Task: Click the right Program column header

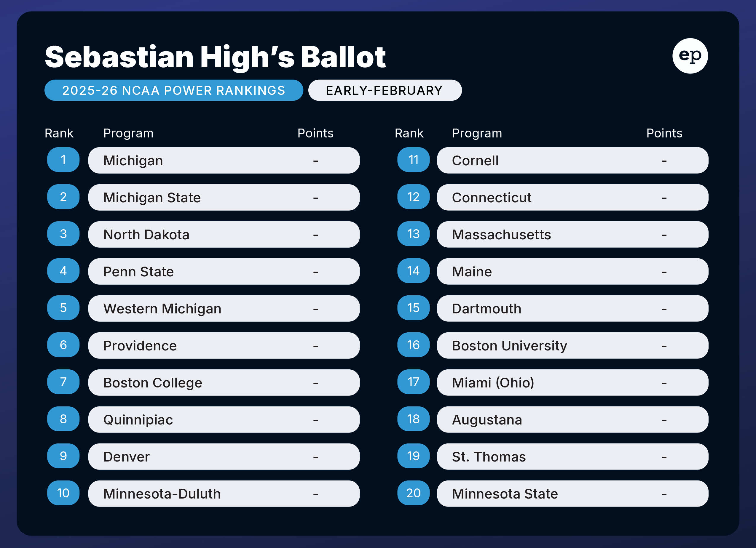Action: click(x=477, y=133)
